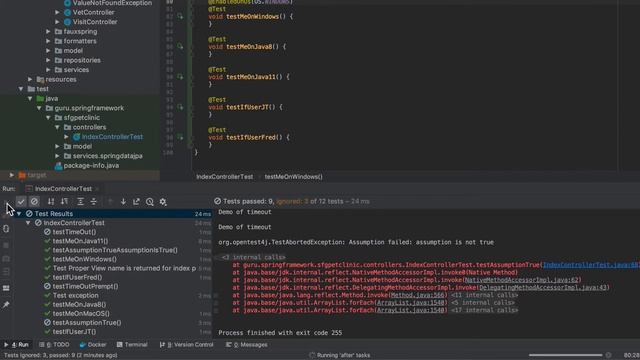
Task: Select testMeOnJava11() test result
Action: (80, 241)
